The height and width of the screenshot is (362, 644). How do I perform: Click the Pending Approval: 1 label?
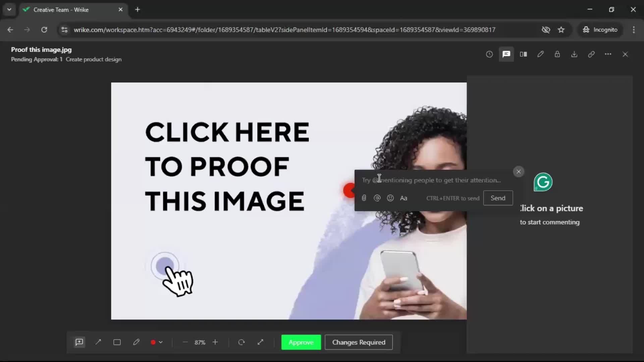coord(37,59)
